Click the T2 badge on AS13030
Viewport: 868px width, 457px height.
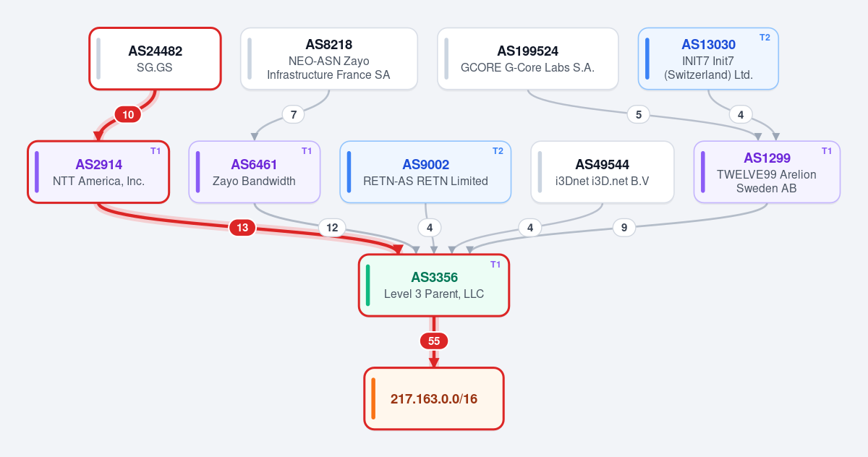click(x=765, y=37)
